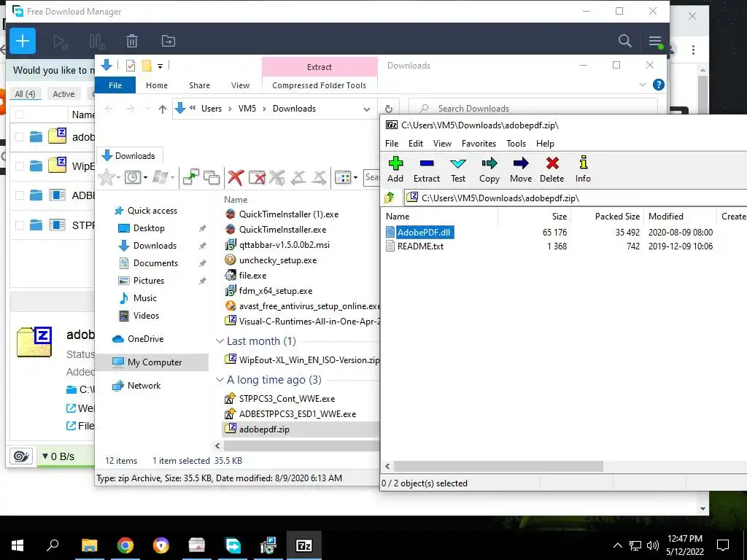Click the blue plus add-download button
Image resolution: width=747 pixels, height=560 pixels.
tap(23, 41)
